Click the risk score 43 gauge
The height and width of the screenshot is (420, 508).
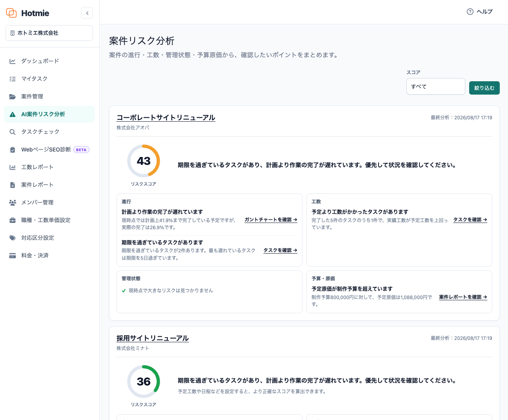tap(144, 161)
